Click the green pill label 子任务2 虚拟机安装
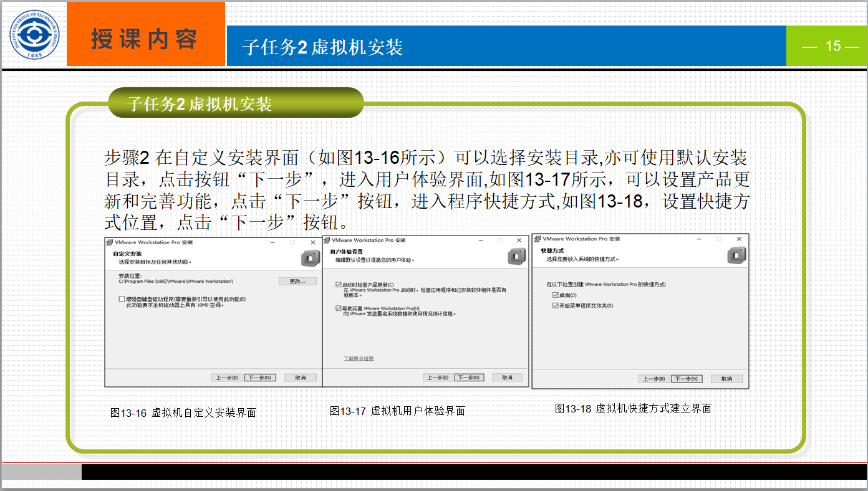This screenshot has width=868, height=491. click(x=235, y=103)
